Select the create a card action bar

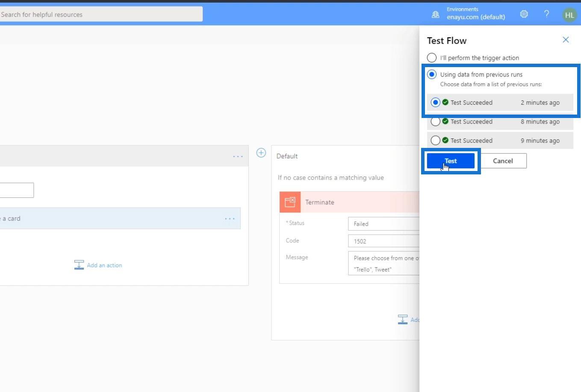click(120, 218)
